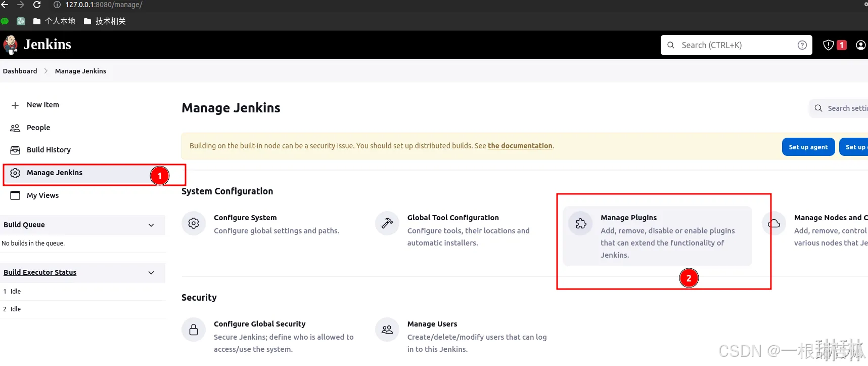Click the Manage Plugins puzzle icon
The image size is (868, 366).
pyautogui.click(x=581, y=223)
